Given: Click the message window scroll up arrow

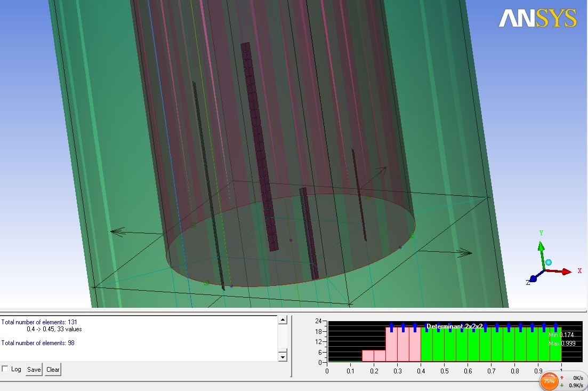Looking at the screenshot, I should [283, 320].
